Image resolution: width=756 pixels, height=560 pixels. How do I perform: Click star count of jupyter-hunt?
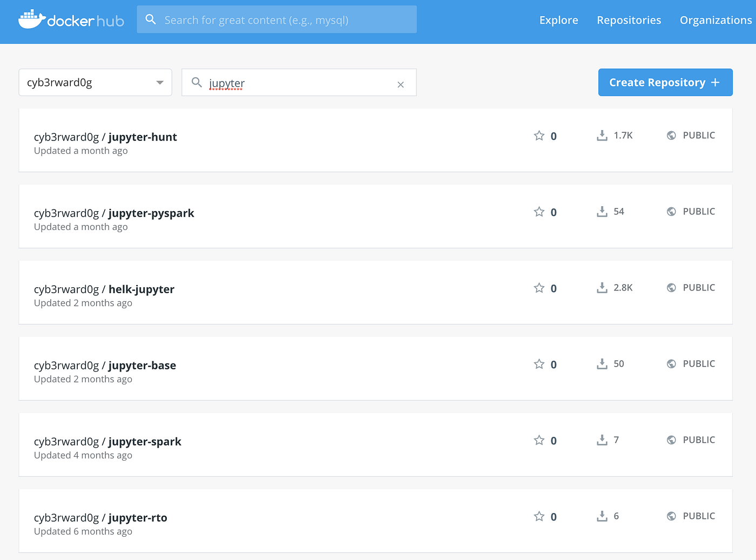tap(553, 136)
